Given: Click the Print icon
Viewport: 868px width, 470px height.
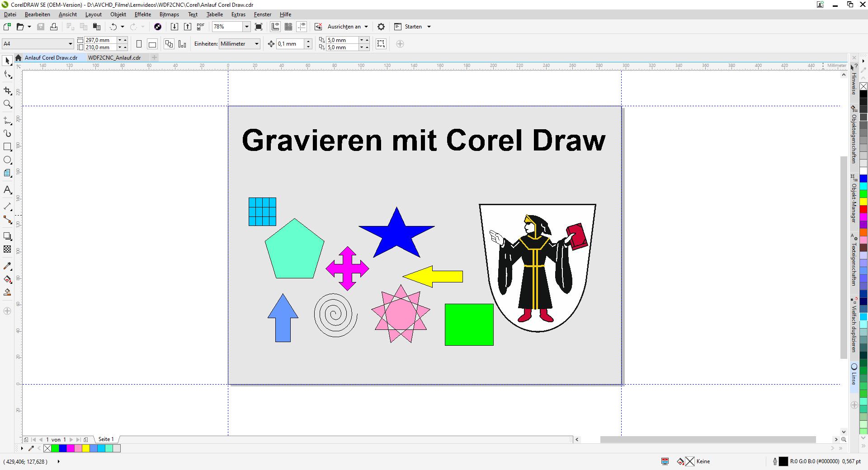Looking at the screenshot, I should (x=54, y=27).
